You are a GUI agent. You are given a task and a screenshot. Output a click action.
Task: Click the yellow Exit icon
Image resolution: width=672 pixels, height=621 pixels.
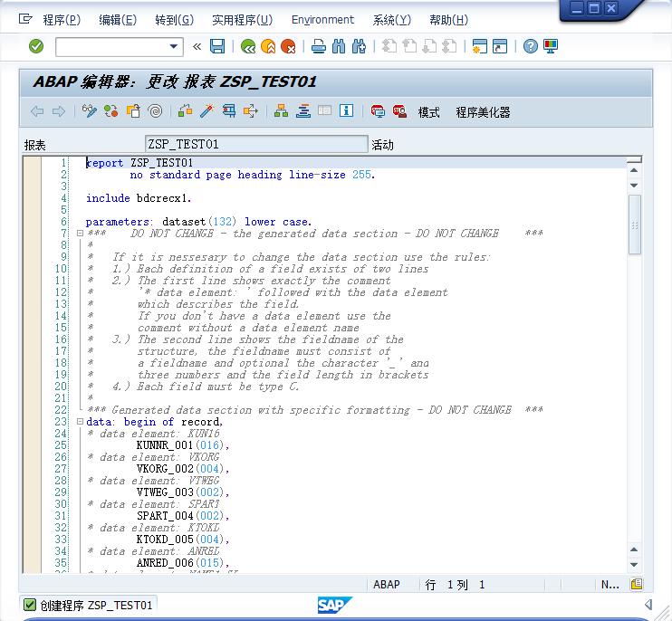pos(268,46)
